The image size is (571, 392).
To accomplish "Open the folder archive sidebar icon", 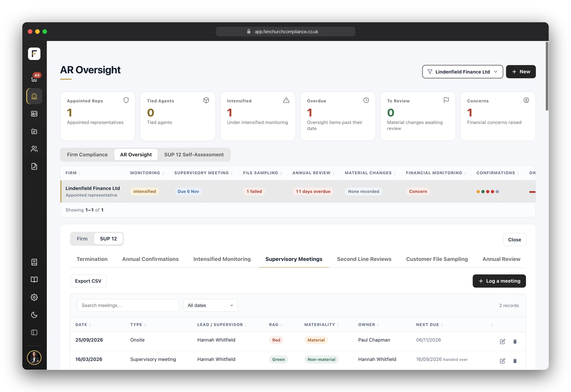I will pos(34,131).
